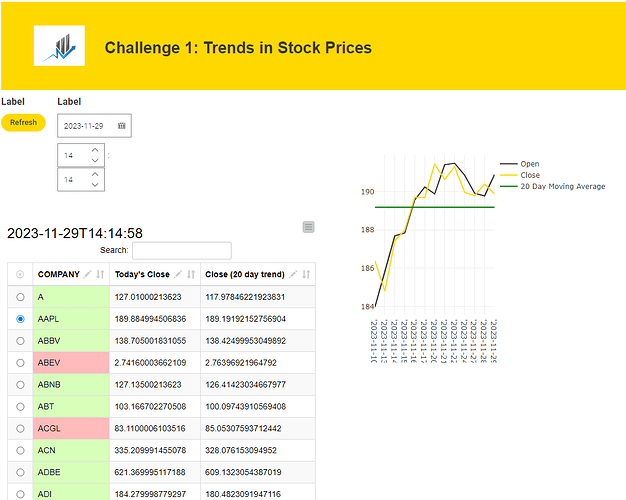Sort the table by COMPANY column

[100, 274]
